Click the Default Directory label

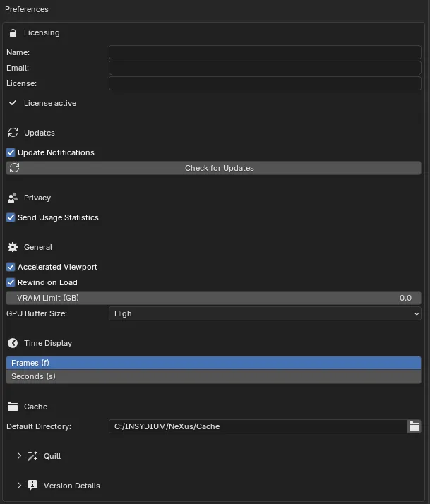[x=39, y=426]
